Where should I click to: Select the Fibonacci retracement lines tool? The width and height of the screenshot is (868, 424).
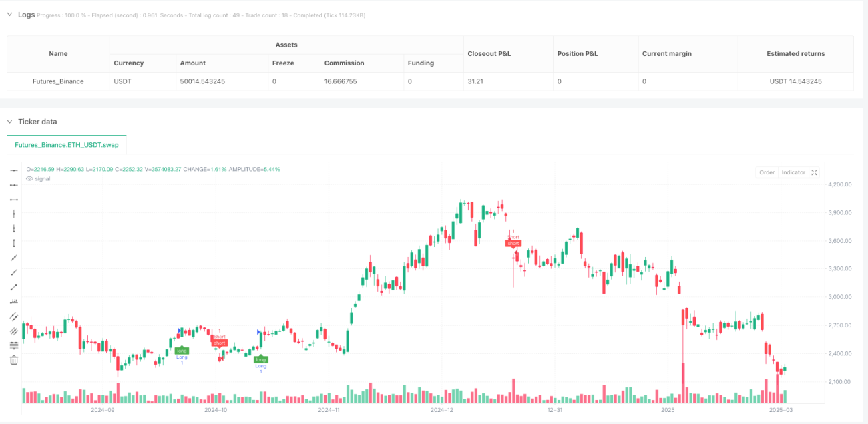[14, 345]
